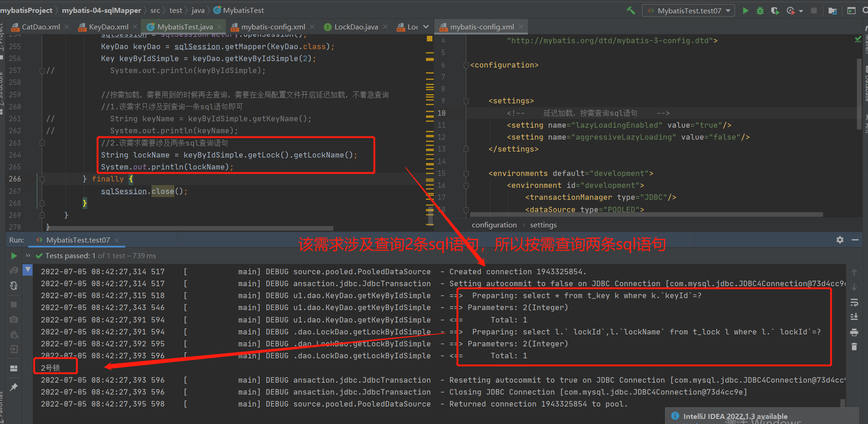Close the KeyDao.xml tab
The width and height of the screenshot is (868, 424).
pyautogui.click(x=135, y=27)
